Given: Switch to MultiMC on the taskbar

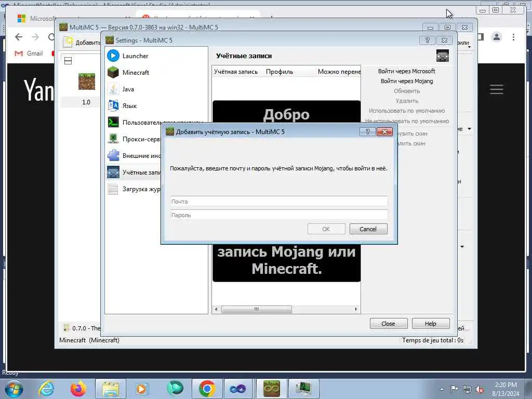Looking at the screenshot, I should (271, 389).
